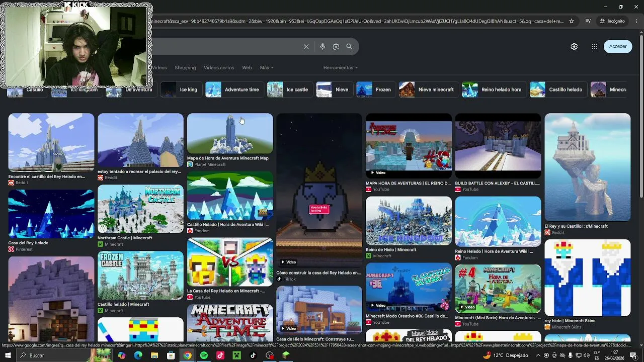Open the Windows Start menu
This screenshot has height=362, width=644.
tap(8, 355)
